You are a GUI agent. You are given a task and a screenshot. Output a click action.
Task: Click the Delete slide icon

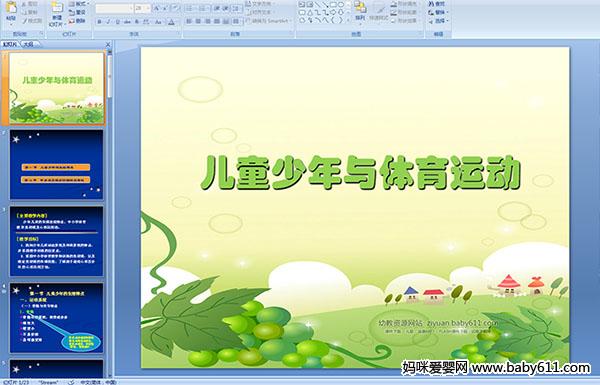click(78, 21)
